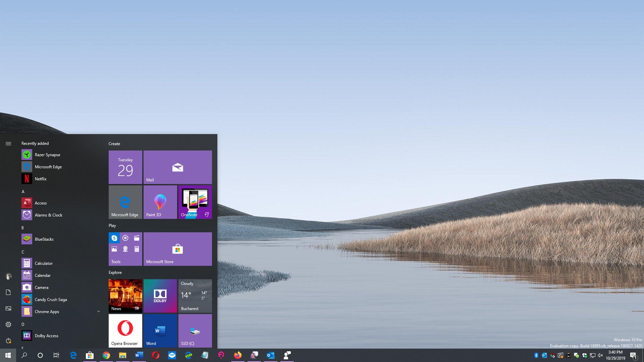The width and height of the screenshot is (644, 362).
Task: Click the Play group heading
Action: click(112, 226)
